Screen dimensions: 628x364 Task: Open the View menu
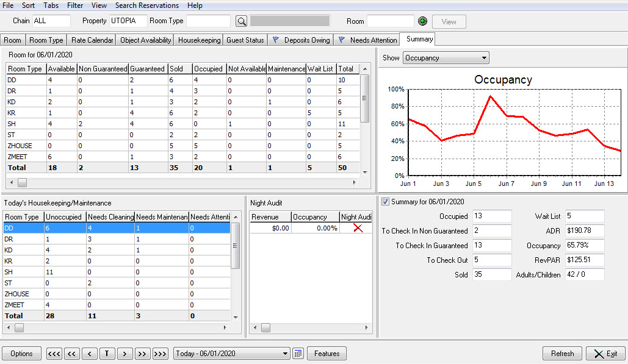(x=99, y=5)
